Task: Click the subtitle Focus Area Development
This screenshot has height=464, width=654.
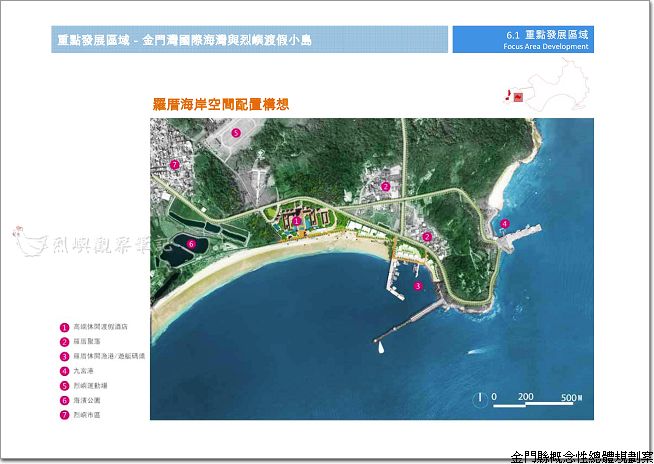Action: pyautogui.click(x=546, y=46)
